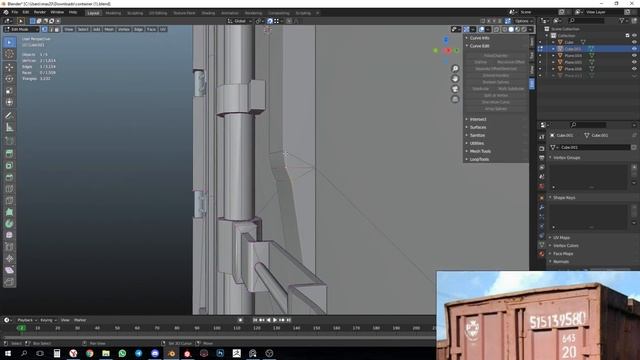The width and height of the screenshot is (640, 360).
Task: Select the Edit tab in sidebar
Action: tap(532, 83)
